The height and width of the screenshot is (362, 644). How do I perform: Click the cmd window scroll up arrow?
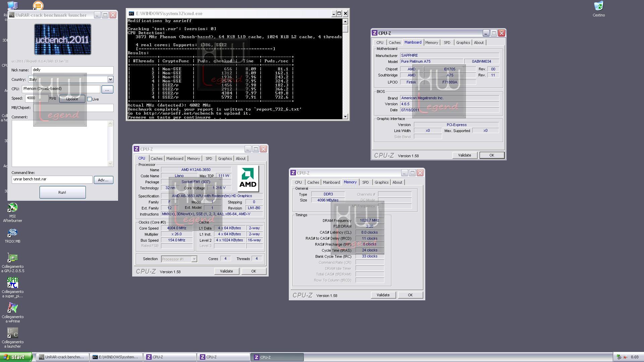tap(345, 22)
